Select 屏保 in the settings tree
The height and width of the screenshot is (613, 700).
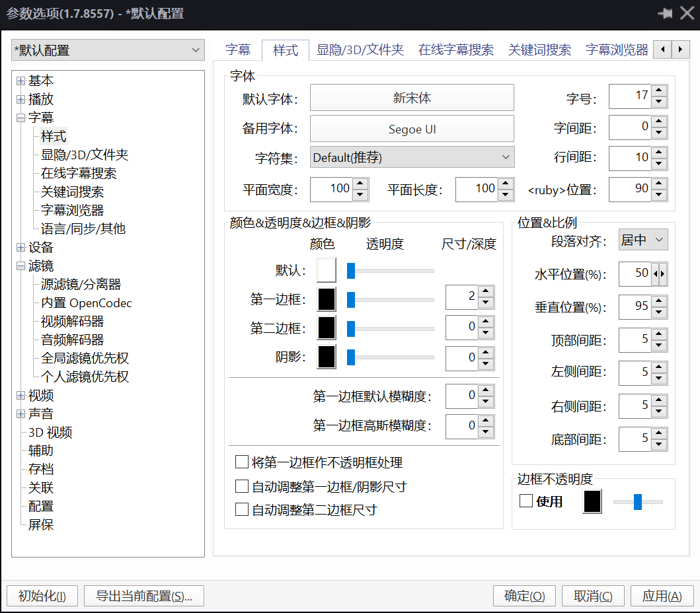pyautogui.click(x=40, y=524)
